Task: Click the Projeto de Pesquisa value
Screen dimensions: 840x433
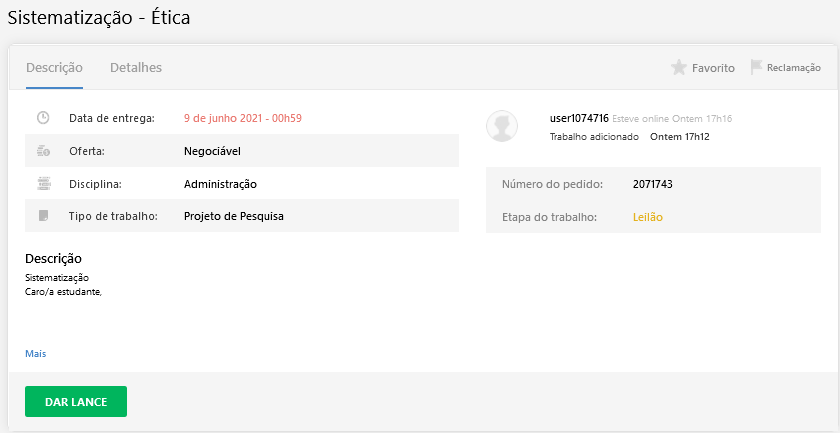Action: coord(234,216)
